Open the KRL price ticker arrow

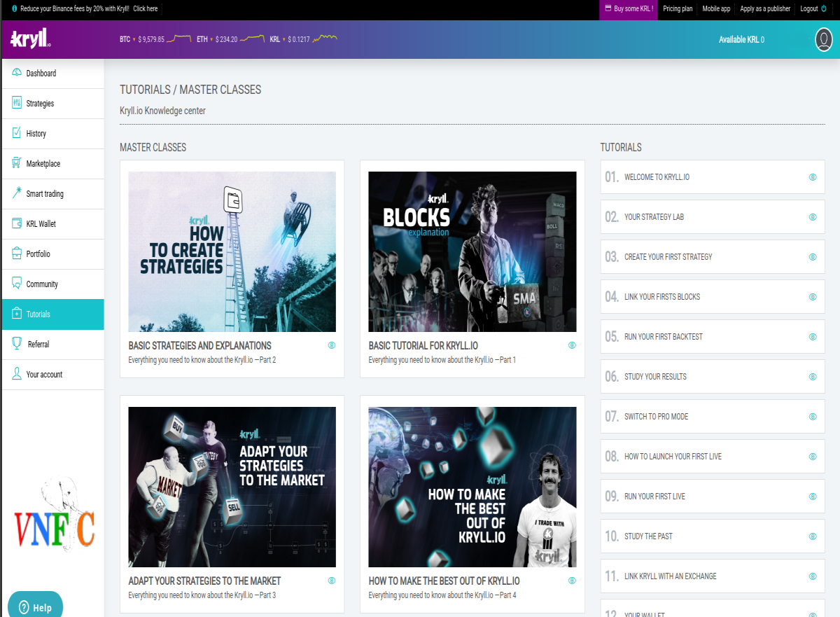[284, 40]
